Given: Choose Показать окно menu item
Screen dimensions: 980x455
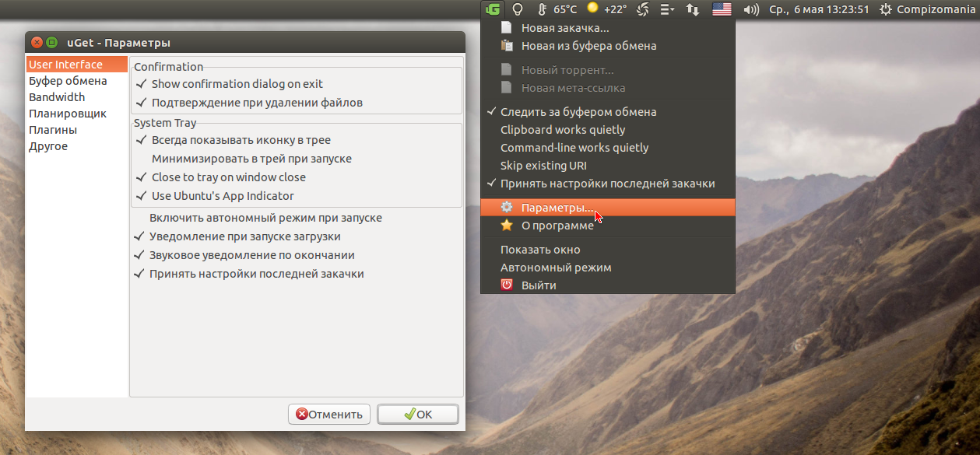Looking at the screenshot, I should pyautogui.click(x=608, y=249).
